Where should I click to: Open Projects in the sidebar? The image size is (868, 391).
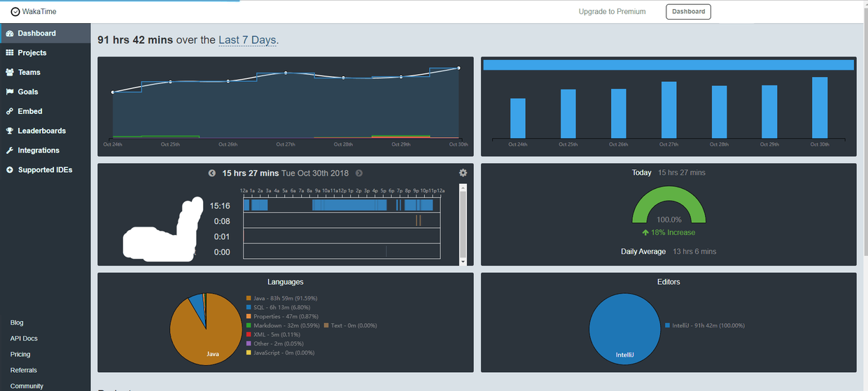32,52
